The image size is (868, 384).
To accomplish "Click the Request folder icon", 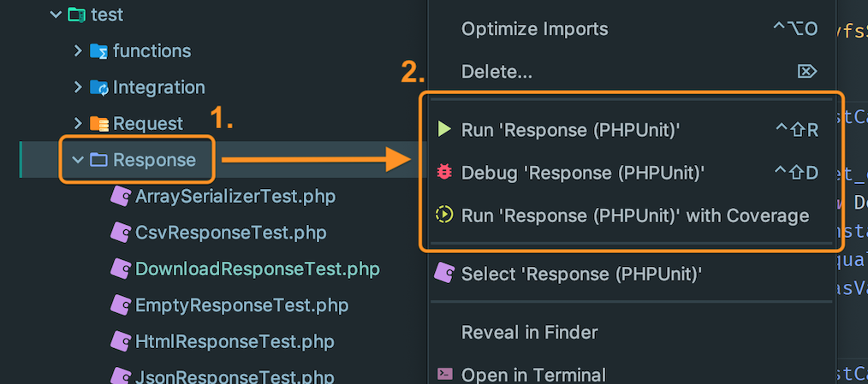I will 98,123.
